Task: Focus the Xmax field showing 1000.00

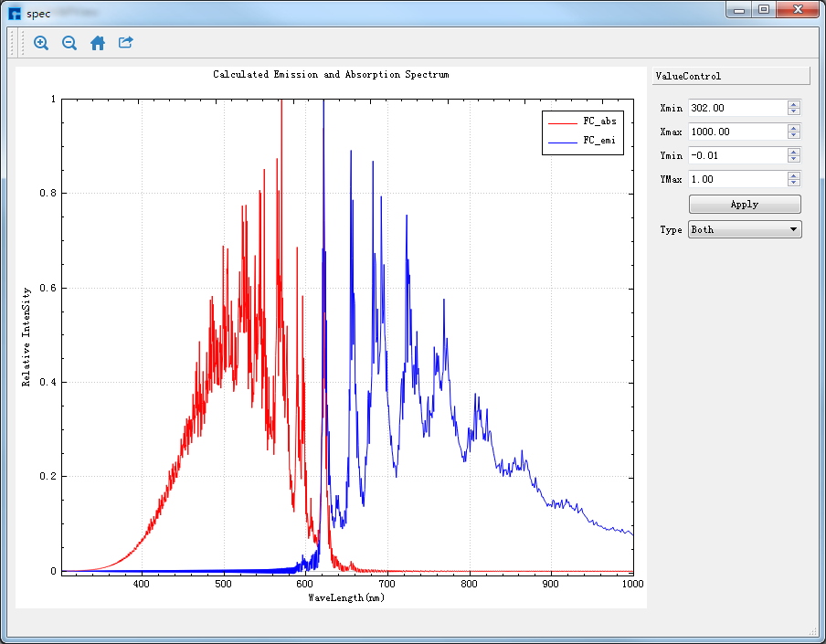Action: [736, 132]
